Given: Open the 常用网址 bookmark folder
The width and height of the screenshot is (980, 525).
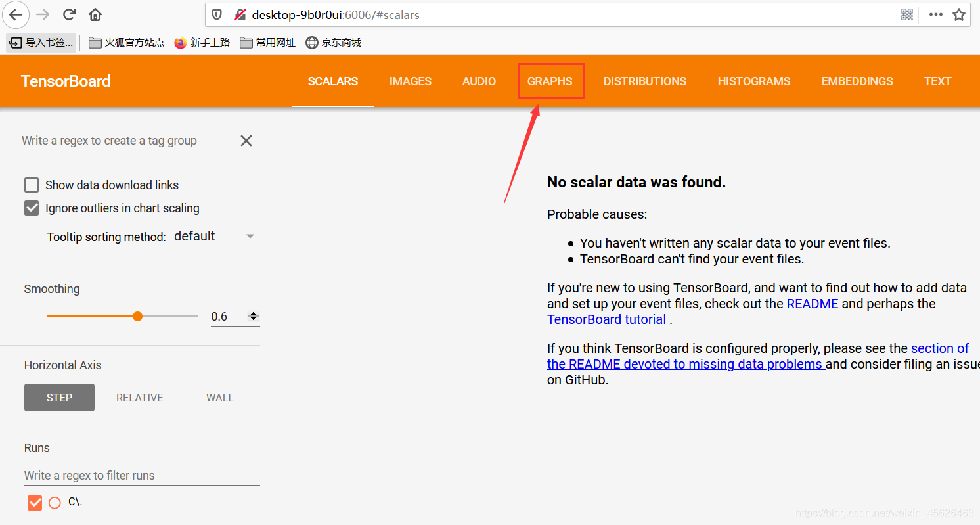Looking at the screenshot, I should [267, 43].
